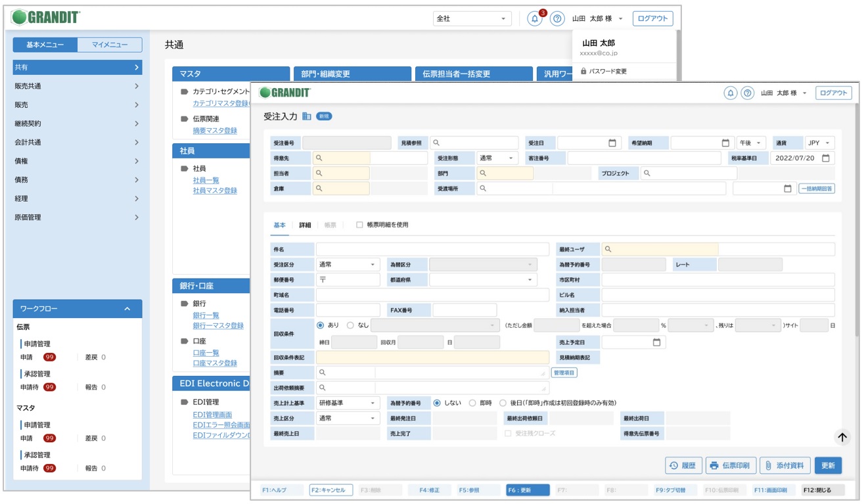Open calendar picker for 受注日 field
The image size is (864, 504).
pyautogui.click(x=612, y=143)
